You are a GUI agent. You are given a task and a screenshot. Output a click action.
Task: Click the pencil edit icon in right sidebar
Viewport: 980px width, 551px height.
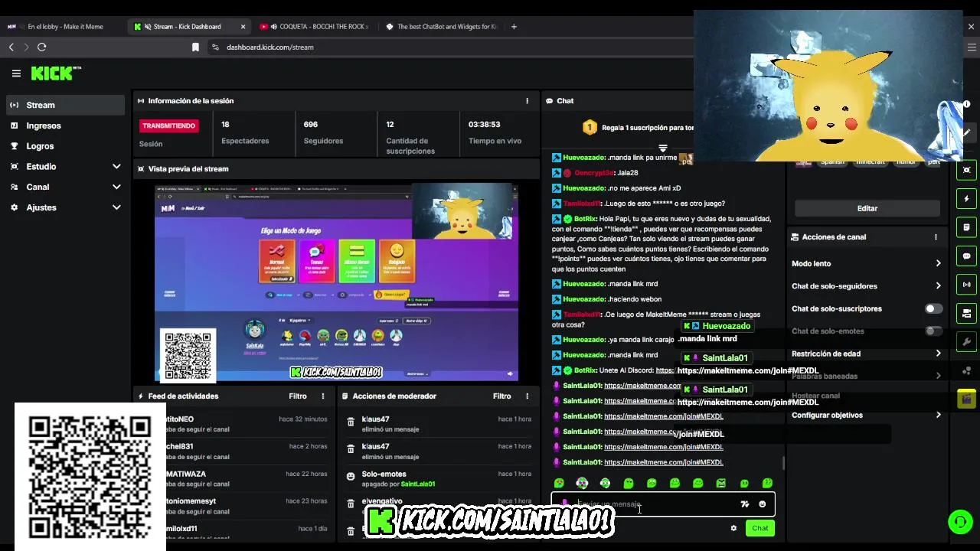(967, 132)
